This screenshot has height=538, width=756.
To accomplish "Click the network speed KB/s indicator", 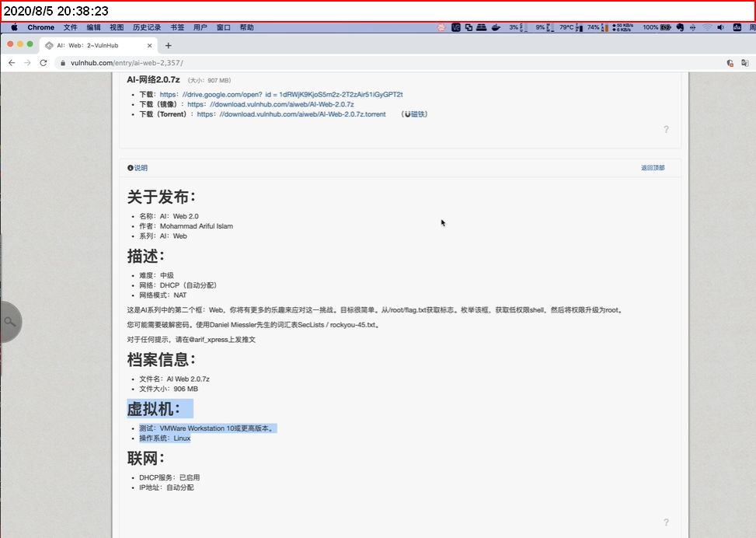I will (x=622, y=27).
